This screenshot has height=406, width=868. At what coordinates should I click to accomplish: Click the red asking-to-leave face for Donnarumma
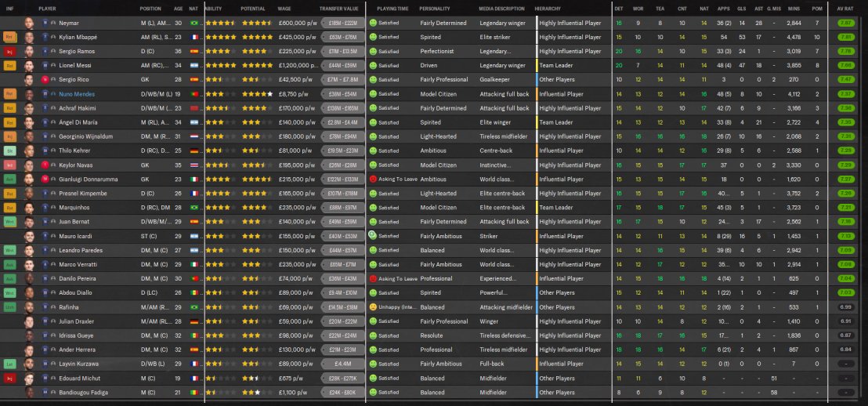tap(373, 179)
